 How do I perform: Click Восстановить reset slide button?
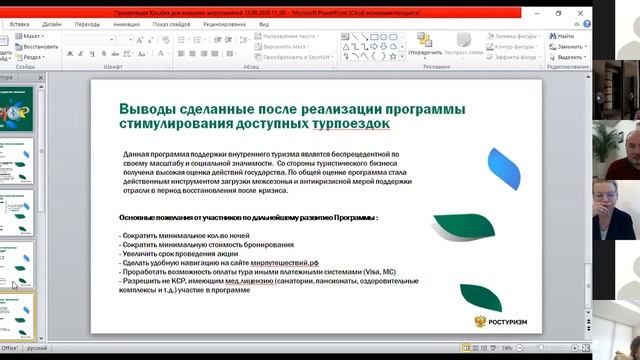37,47
